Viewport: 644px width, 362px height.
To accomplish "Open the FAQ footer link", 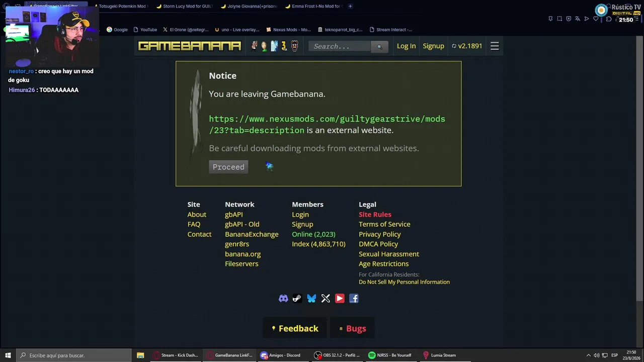I will pyautogui.click(x=194, y=224).
